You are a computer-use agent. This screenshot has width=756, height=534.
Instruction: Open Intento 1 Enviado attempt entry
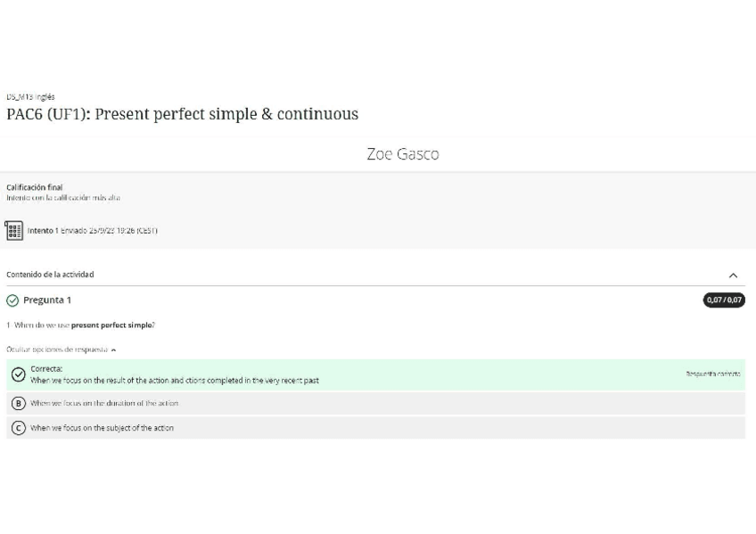(x=92, y=231)
